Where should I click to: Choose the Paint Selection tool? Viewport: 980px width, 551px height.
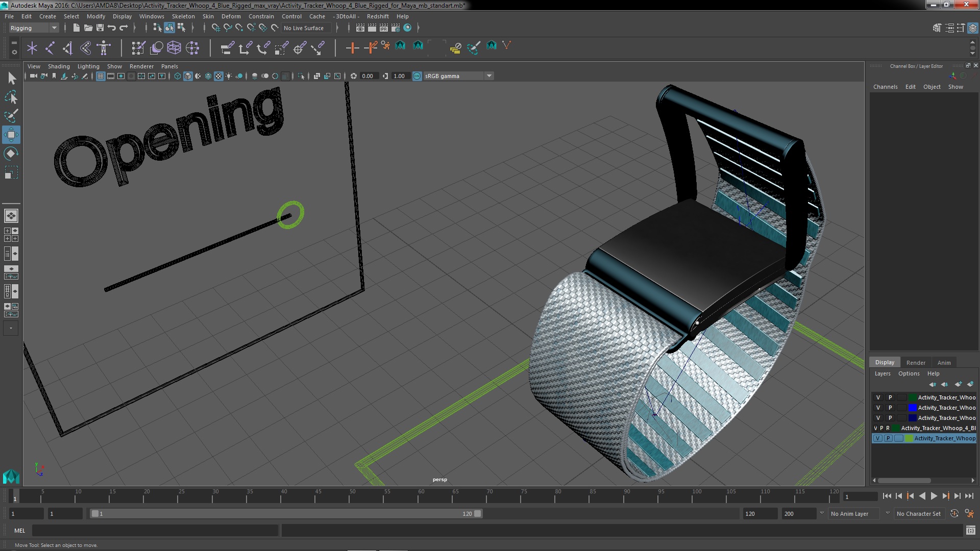click(11, 116)
